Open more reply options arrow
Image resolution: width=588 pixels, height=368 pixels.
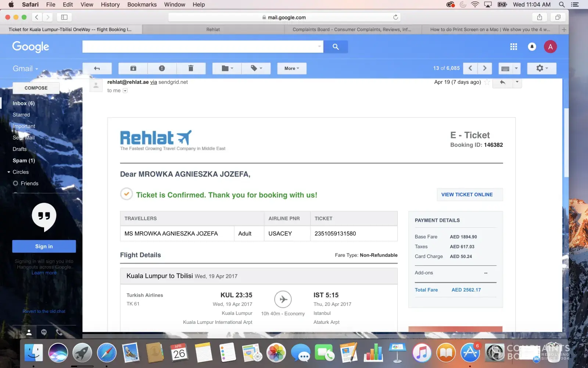(517, 82)
